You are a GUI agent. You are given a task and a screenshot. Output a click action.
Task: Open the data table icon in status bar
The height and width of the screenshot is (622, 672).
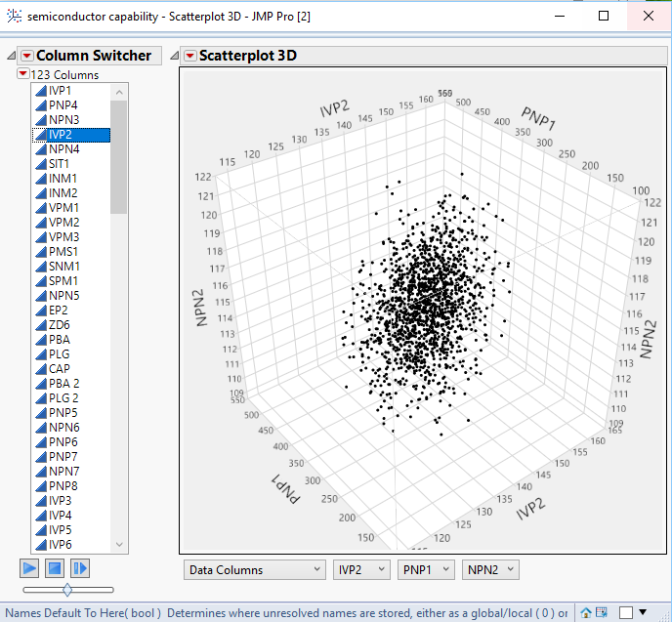(x=602, y=612)
